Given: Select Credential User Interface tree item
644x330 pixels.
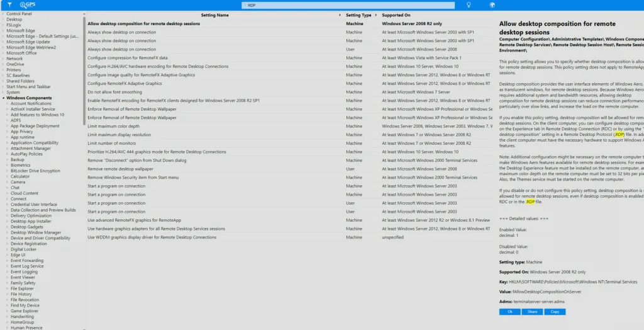Looking at the screenshot, I should (34, 205).
